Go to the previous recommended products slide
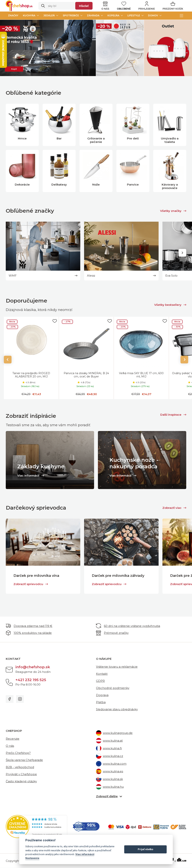 (8, 360)
